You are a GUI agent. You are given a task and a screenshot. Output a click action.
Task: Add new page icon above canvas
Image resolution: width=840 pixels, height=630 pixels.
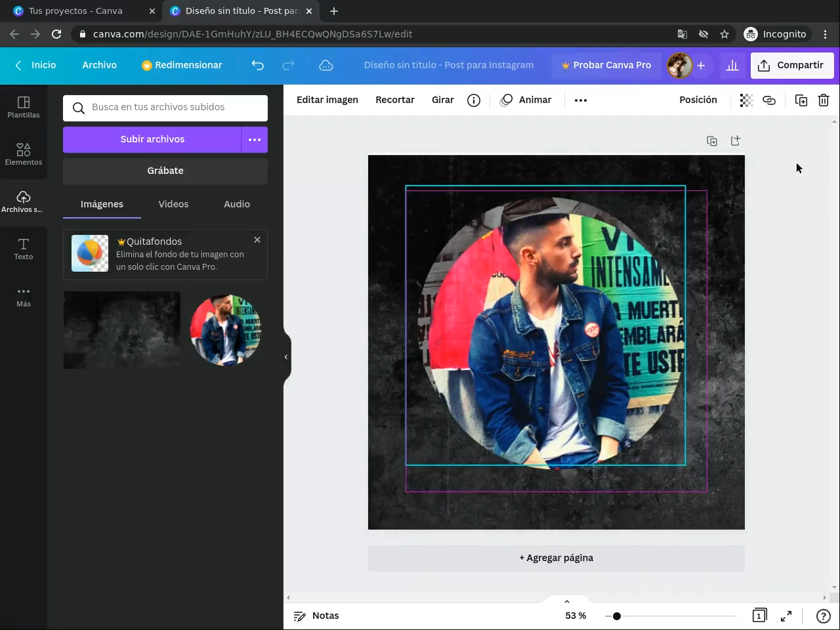(x=736, y=140)
